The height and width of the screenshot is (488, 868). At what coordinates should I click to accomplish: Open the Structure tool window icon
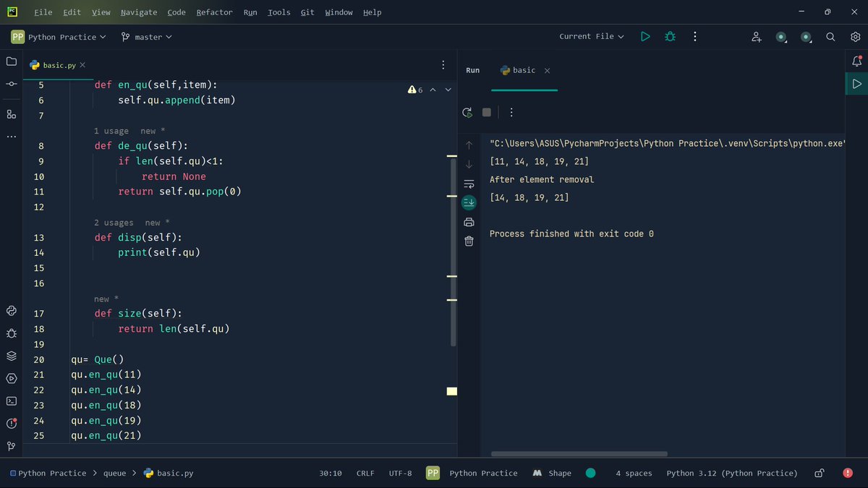12,114
